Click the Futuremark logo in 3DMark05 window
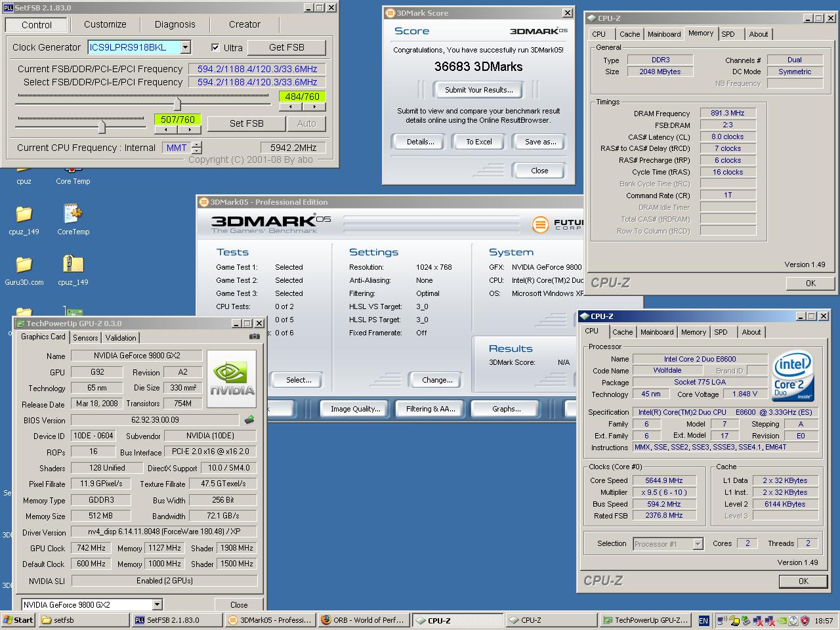Image resolution: width=840 pixels, height=630 pixels. tap(540, 224)
